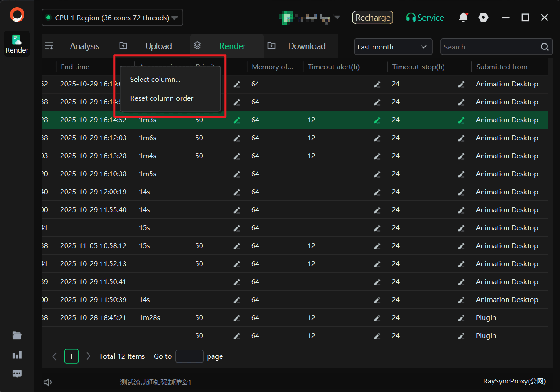
Task: Click the notification bell icon
Action: pyautogui.click(x=463, y=18)
